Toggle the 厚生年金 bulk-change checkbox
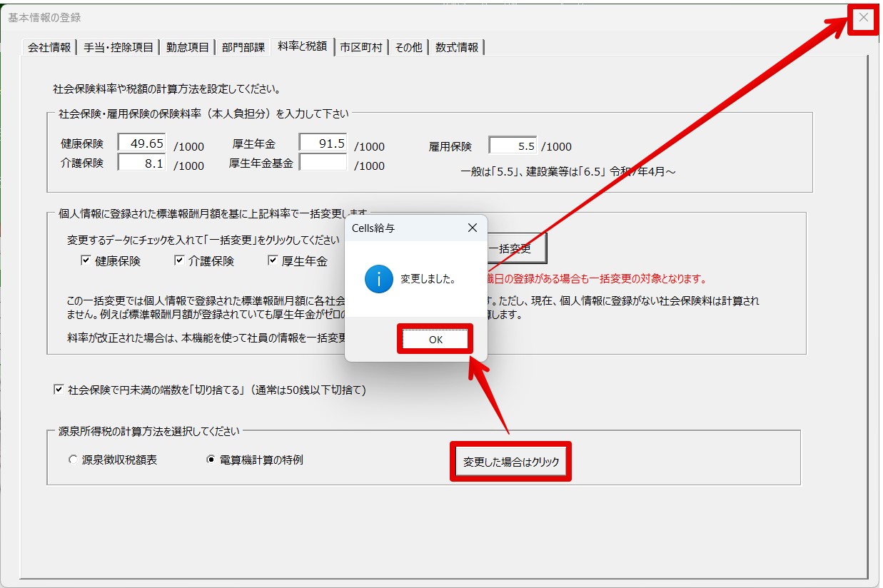 (x=273, y=261)
